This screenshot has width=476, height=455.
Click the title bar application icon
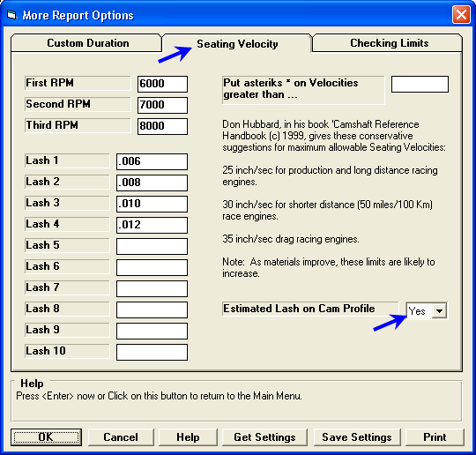[x=11, y=15]
